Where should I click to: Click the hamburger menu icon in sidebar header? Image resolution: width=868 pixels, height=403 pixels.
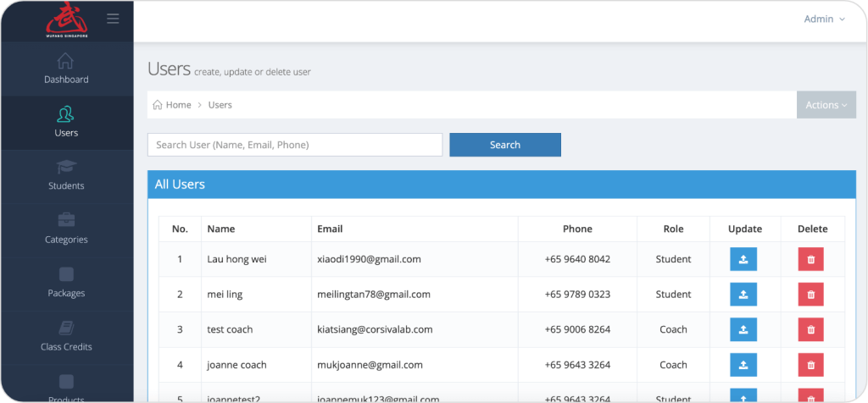pyautogui.click(x=113, y=19)
